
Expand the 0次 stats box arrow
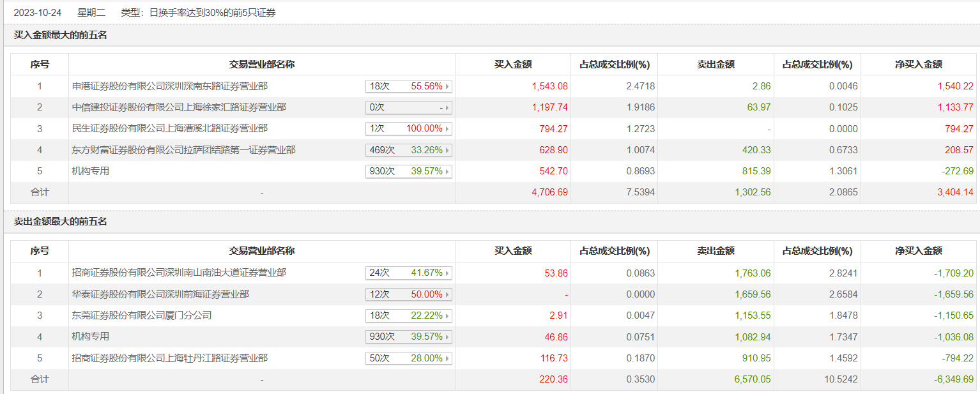click(447, 108)
